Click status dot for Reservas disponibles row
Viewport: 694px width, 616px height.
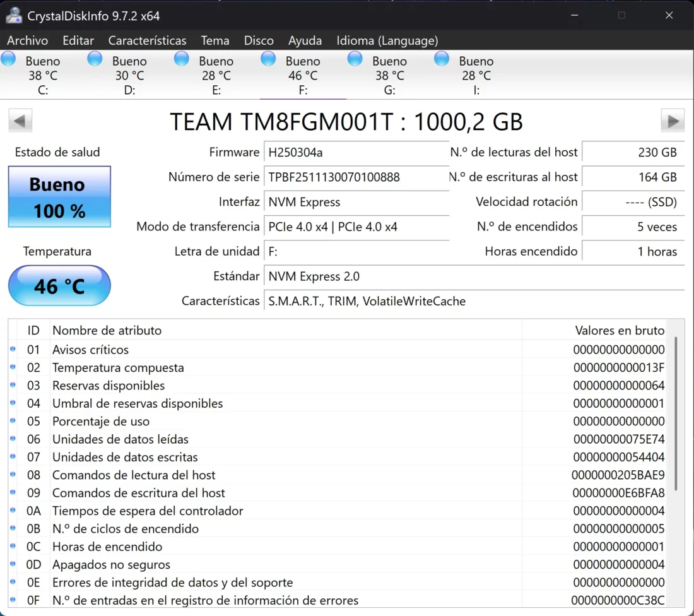13,385
